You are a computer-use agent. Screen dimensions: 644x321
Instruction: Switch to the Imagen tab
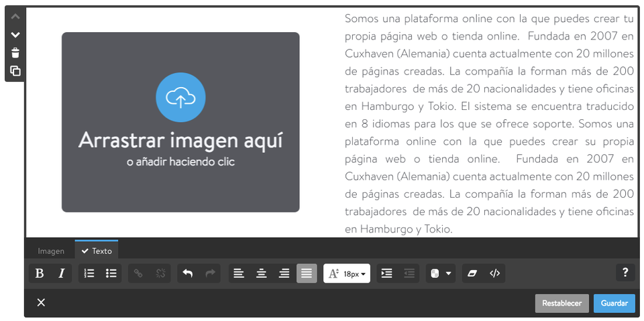pyautogui.click(x=51, y=251)
